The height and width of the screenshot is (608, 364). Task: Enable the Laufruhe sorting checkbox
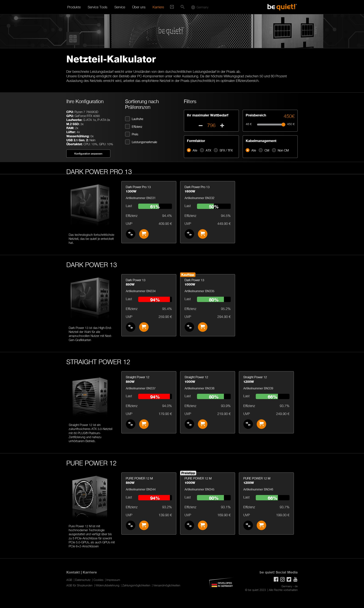pos(128,119)
